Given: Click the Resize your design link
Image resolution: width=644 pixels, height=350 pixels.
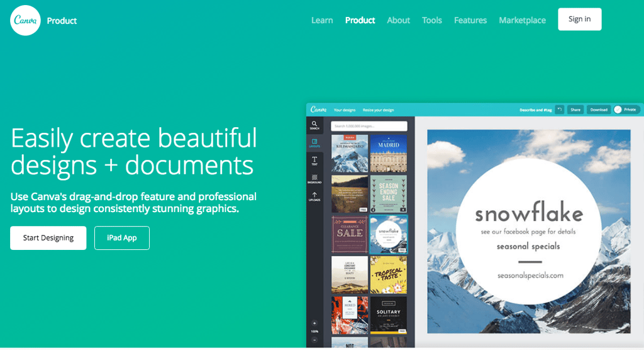Looking at the screenshot, I should pyautogui.click(x=378, y=110).
